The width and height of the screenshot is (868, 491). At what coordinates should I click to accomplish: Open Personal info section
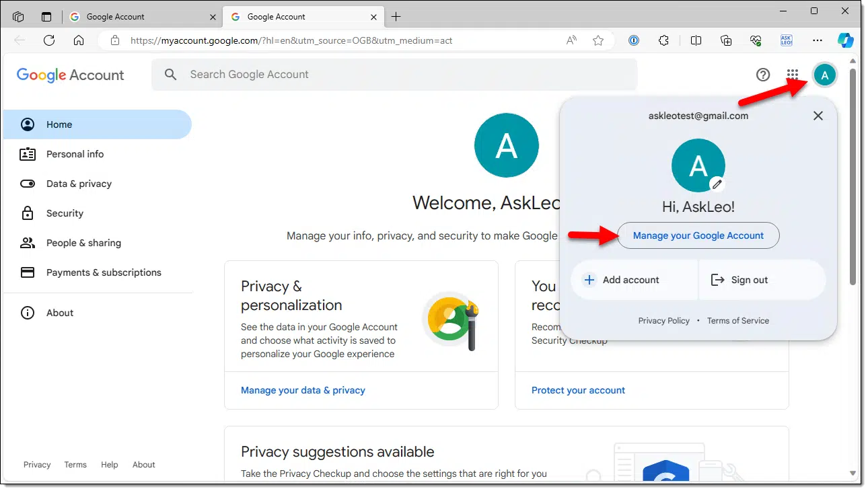coord(98,154)
